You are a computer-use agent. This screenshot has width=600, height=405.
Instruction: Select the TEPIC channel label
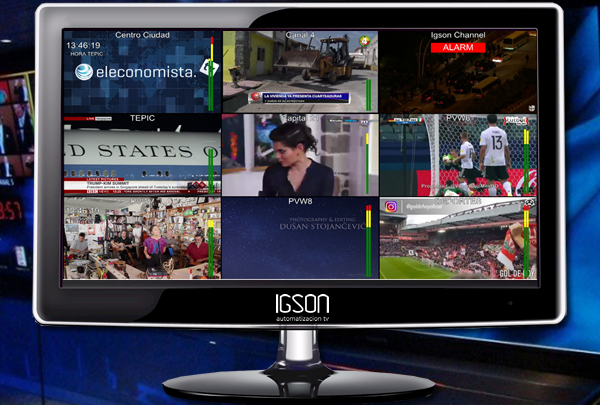(142, 118)
